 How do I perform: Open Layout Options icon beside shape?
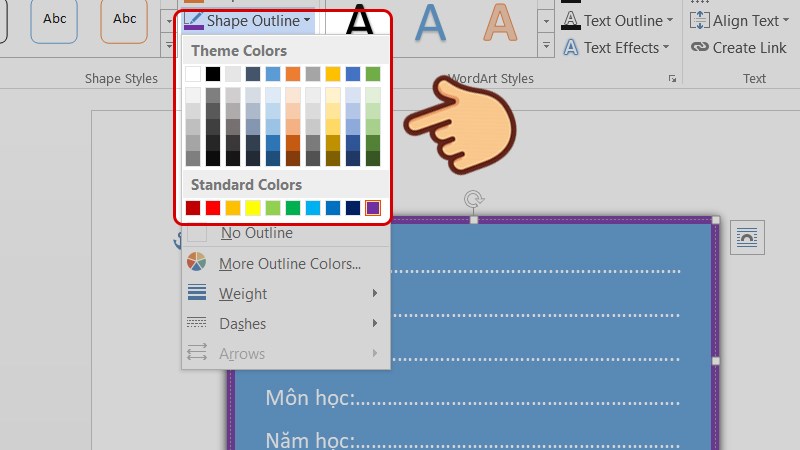[746, 237]
